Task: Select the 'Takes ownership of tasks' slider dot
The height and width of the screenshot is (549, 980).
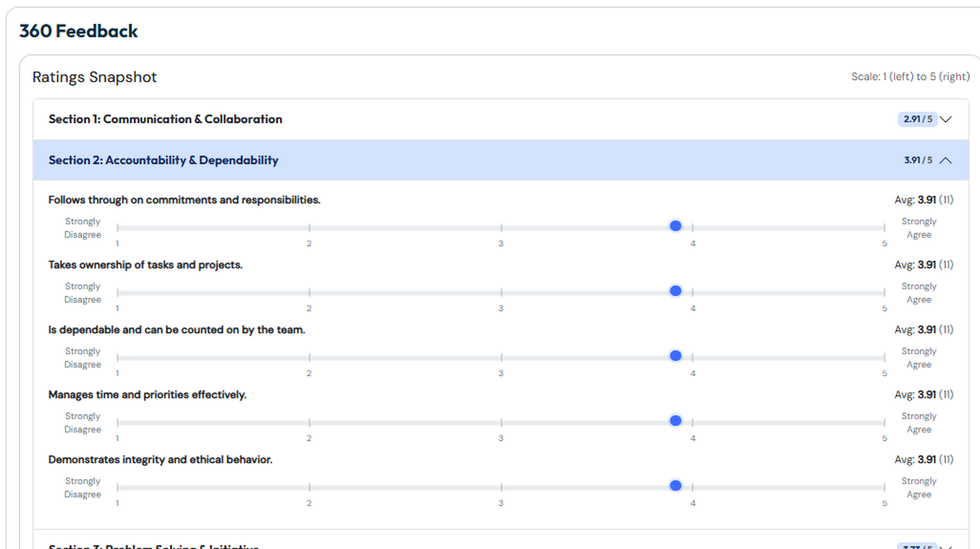Action: 675,291
